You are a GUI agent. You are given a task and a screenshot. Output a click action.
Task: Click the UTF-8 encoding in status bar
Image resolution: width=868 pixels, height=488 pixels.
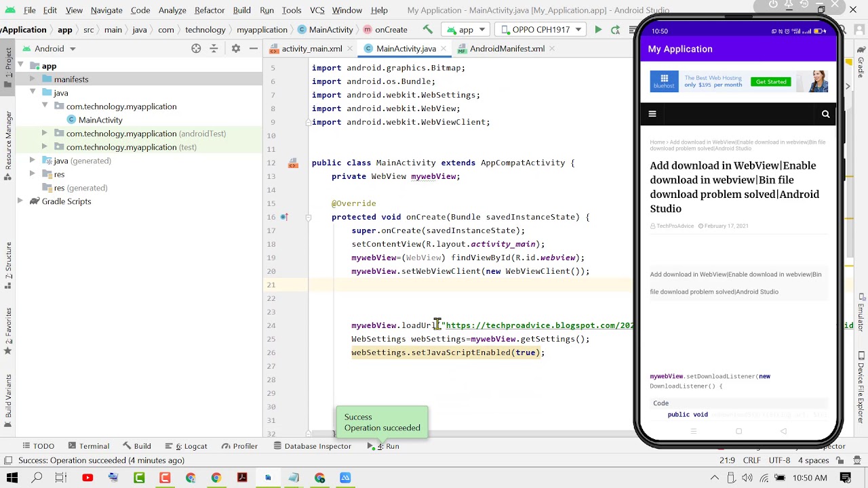pos(779,460)
